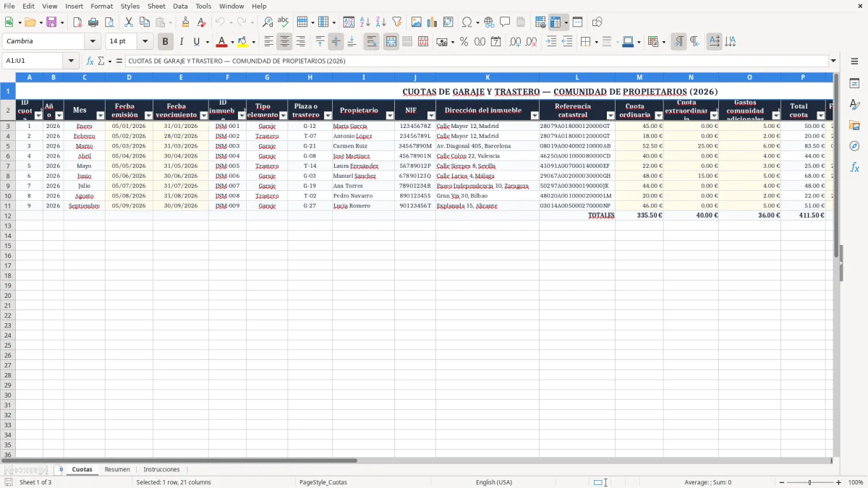Open the sidebar Properties icon
Image resolution: width=868 pixels, height=488 pixels.
click(x=854, y=84)
